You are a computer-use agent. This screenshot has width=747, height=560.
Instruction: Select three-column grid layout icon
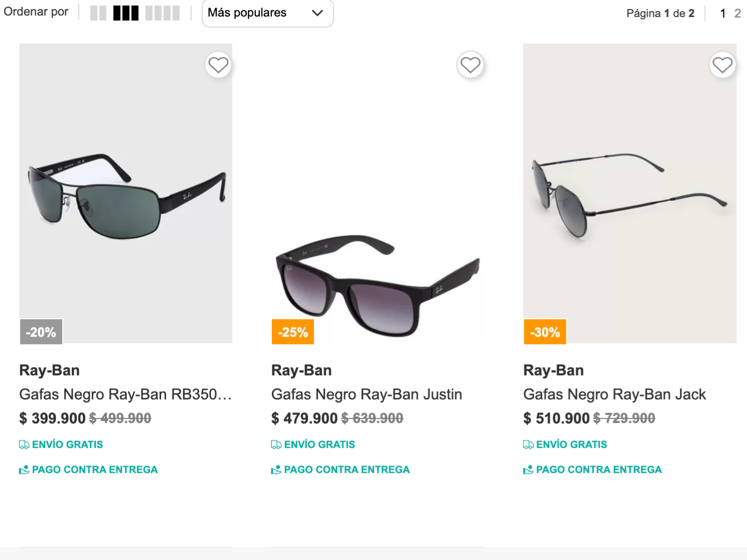126,13
